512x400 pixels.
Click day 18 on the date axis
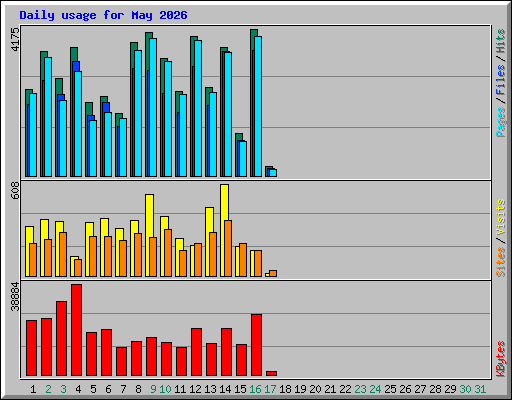[285, 389]
